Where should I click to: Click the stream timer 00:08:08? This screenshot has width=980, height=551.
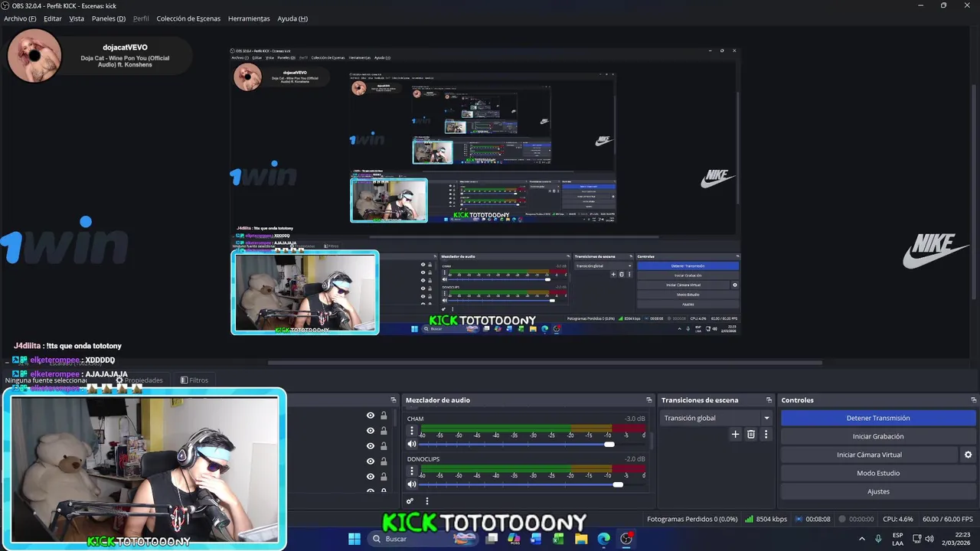coord(813,519)
